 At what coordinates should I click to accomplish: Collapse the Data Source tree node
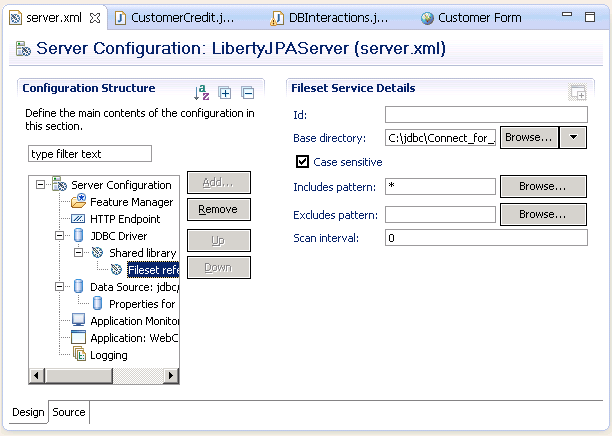pos(59,287)
